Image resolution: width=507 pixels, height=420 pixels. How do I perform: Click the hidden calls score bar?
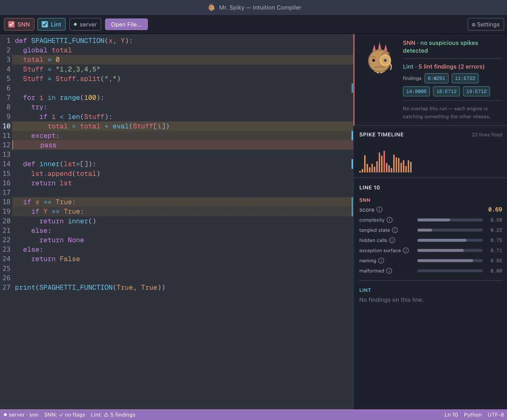pyautogui.click(x=450, y=240)
